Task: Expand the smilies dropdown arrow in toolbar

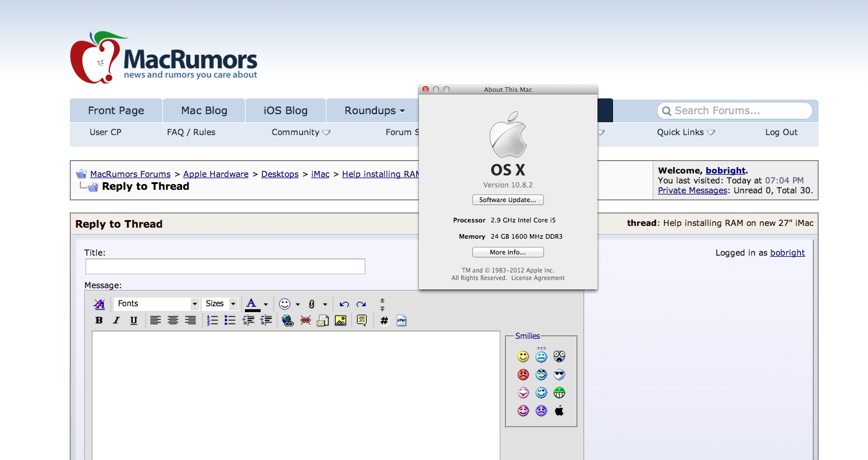Action: (298, 304)
